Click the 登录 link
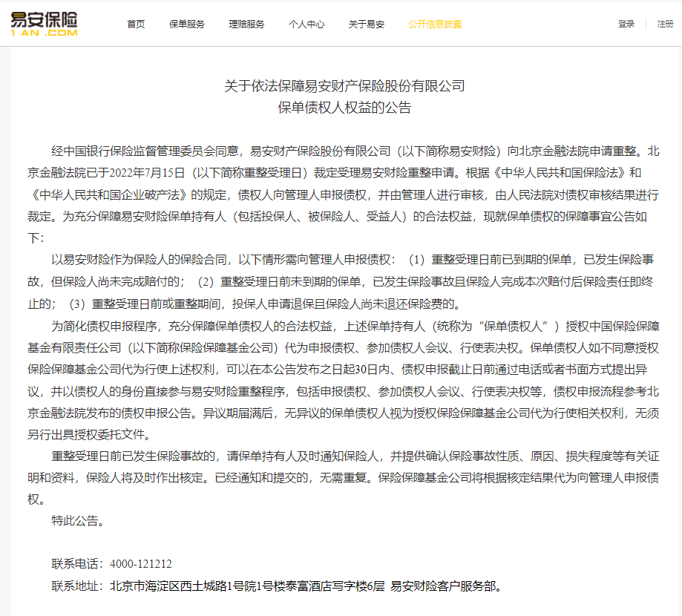 tap(626, 24)
